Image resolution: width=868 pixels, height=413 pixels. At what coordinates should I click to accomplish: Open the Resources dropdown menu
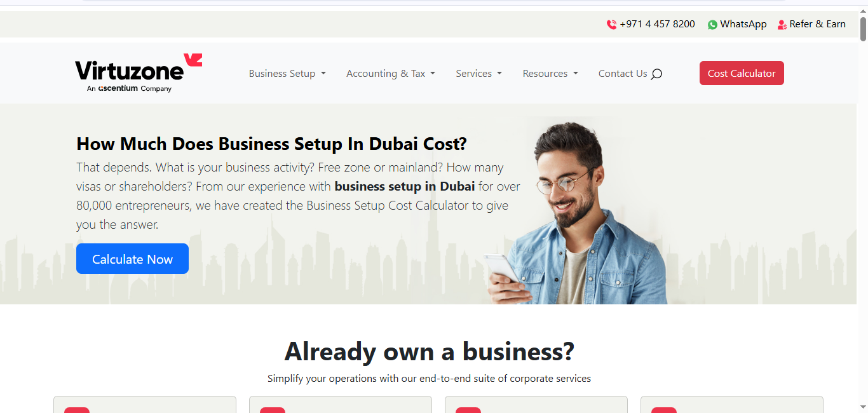click(x=550, y=74)
